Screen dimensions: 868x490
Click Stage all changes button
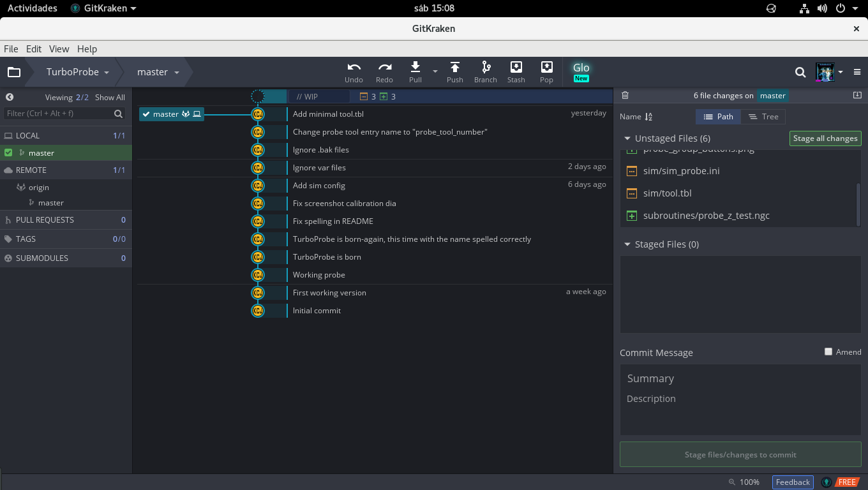(825, 138)
